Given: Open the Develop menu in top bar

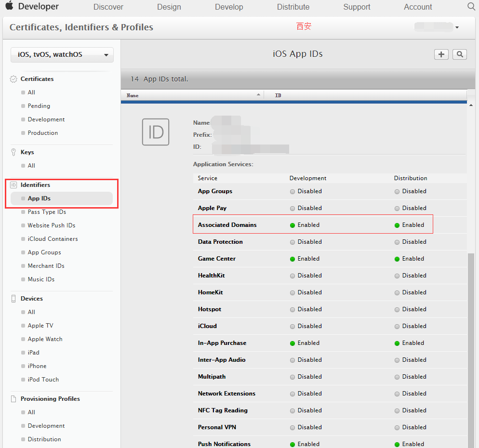Looking at the screenshot, I should pyautogui.click(x=229, y=7).
